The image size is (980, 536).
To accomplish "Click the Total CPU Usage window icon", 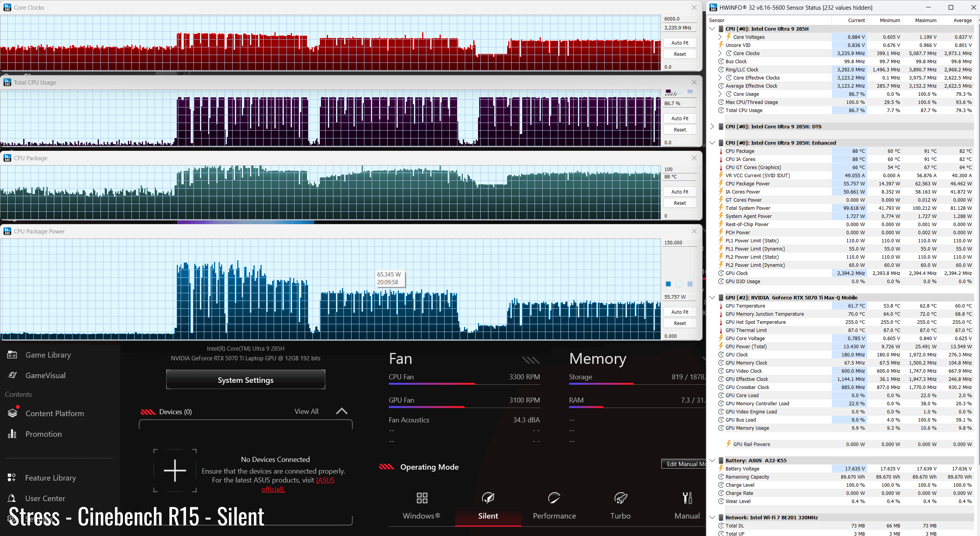I will [7, 82].
